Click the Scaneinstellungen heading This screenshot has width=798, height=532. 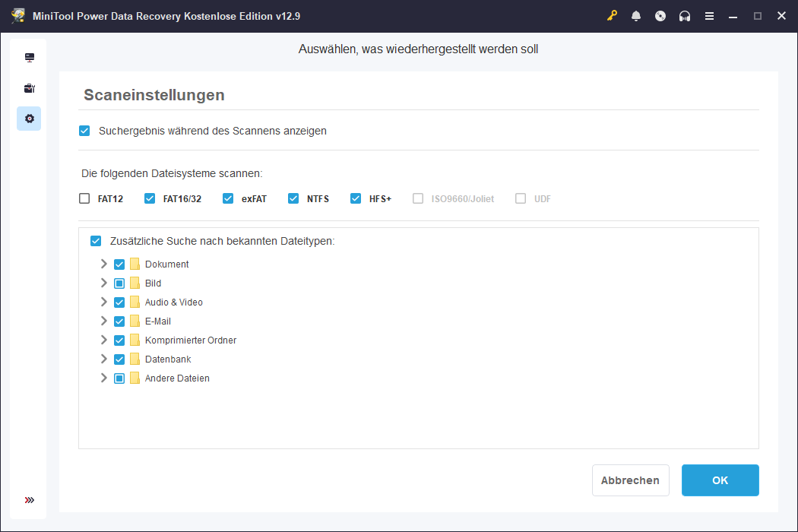point(154,95)
